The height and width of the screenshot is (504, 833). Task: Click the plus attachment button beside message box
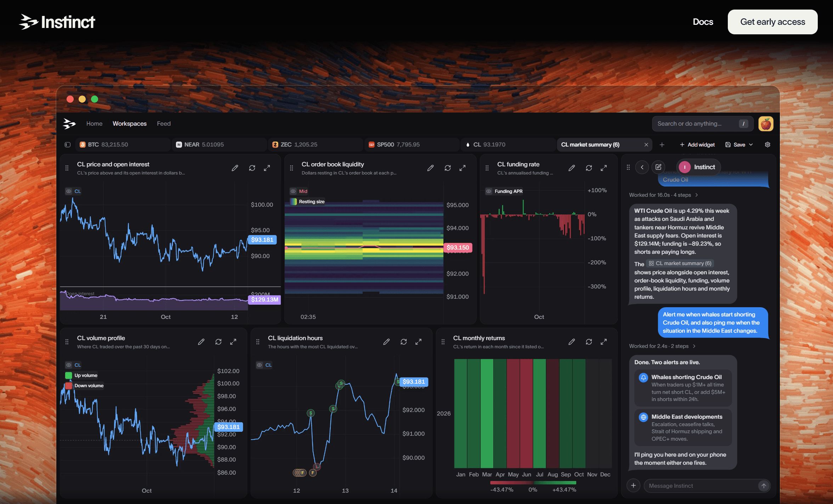pos(633,486)
